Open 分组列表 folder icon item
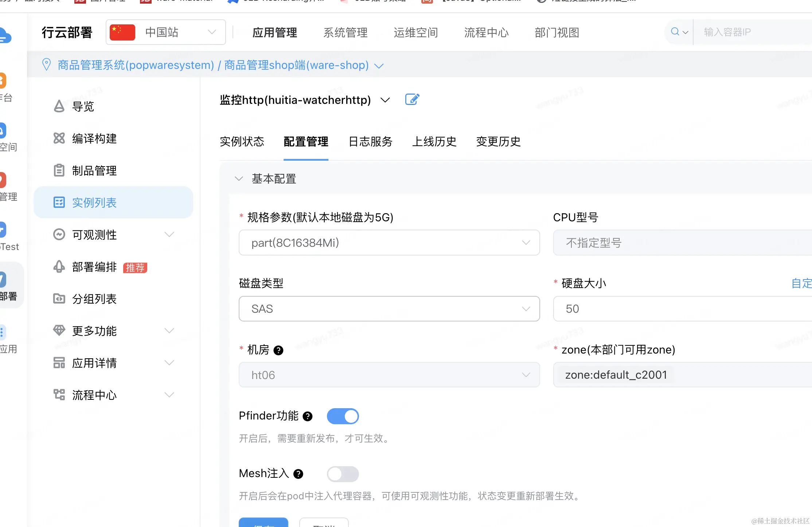Screen dimensions: 812x527 click(x=59, y=299)
